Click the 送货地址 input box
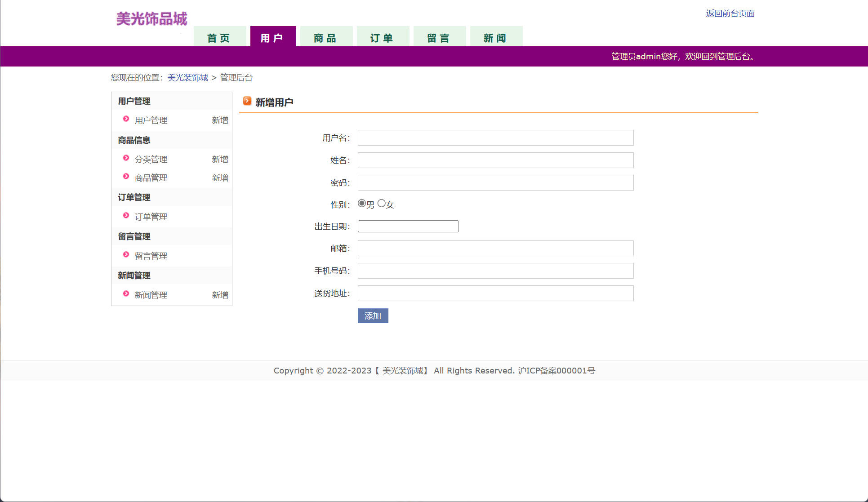Screen dimensions: 868x502 coord(495,293)
